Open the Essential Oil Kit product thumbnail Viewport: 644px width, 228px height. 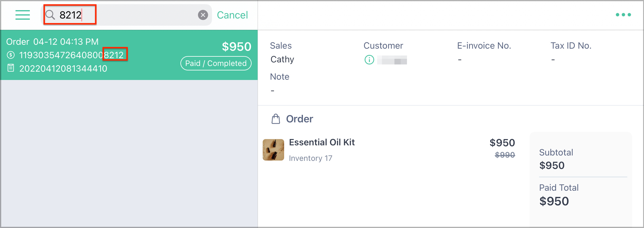click(273, 150)
